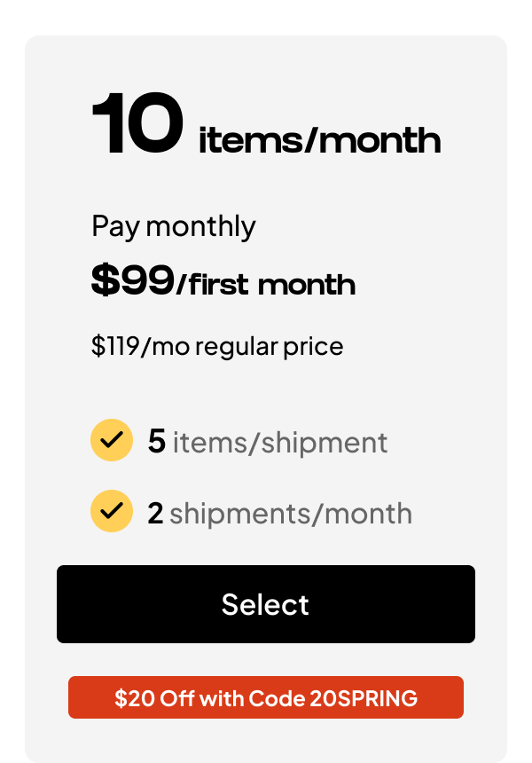Click the "$119/mo" regular price amount
Viewport: 532px width, 763px height.
[x=140, y=345]
